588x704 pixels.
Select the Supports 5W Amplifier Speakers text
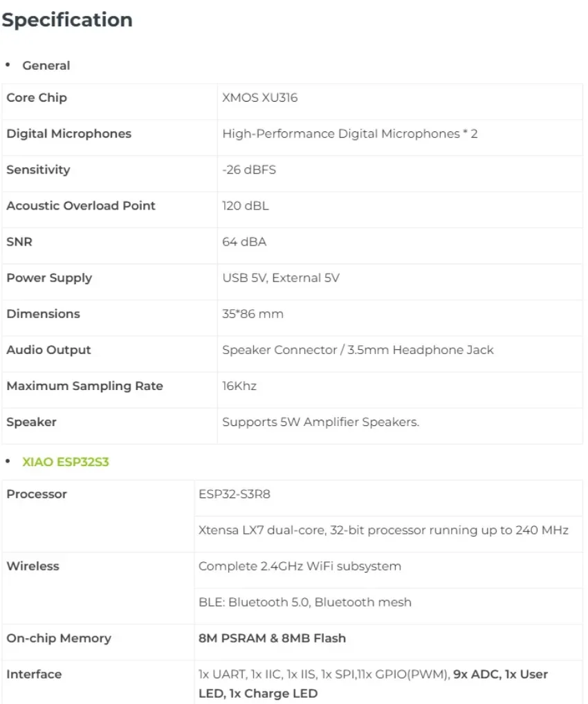coord(320,422)
